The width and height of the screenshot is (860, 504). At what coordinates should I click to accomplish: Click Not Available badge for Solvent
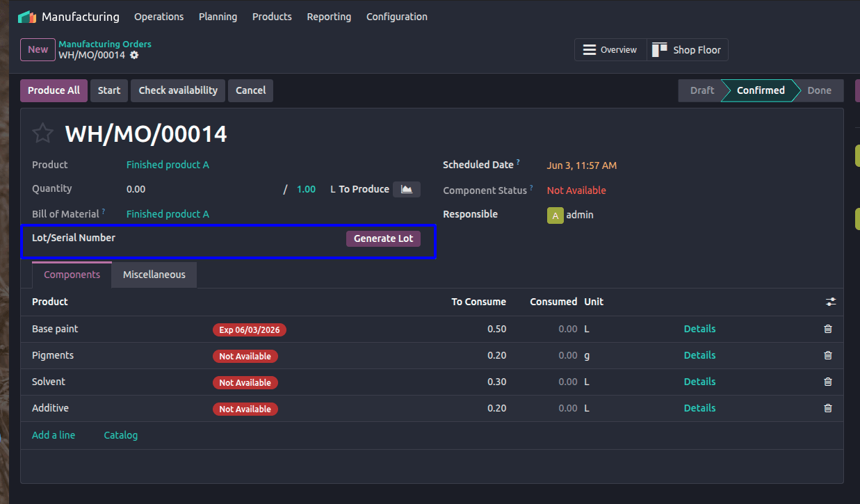[245, 382]
